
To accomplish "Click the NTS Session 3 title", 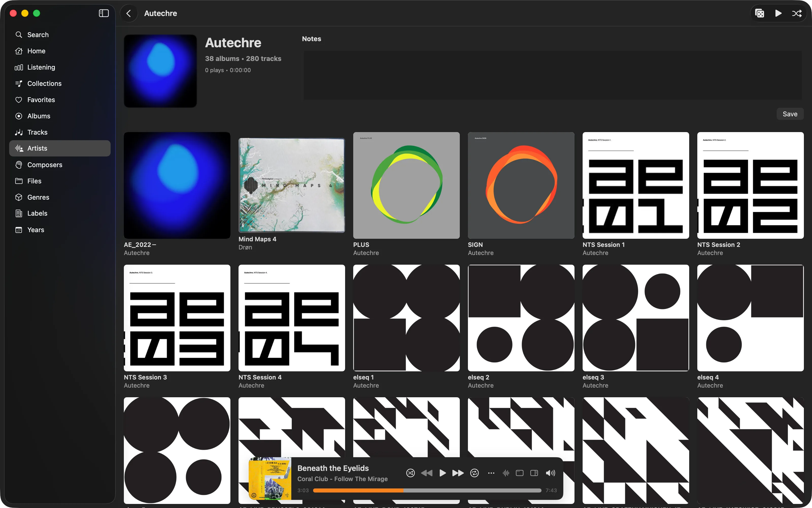I will click(x=145, y=377).
